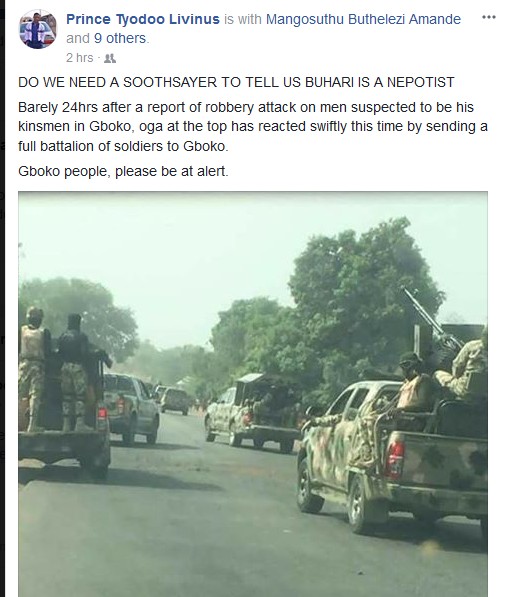
Task: Open the 2 hrs timestamp permalink
Action: tap(79, 58)
